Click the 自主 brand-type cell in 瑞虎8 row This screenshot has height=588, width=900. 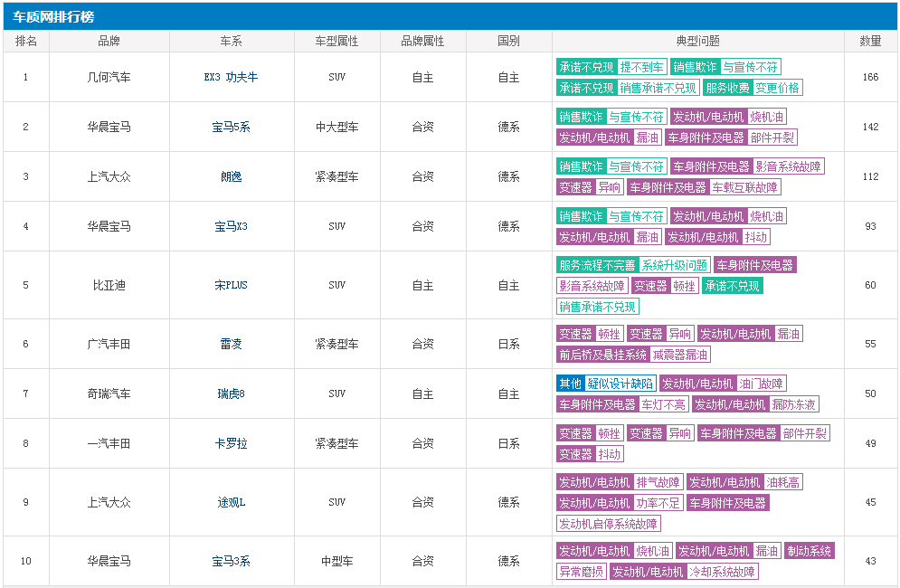coord(423,394)
